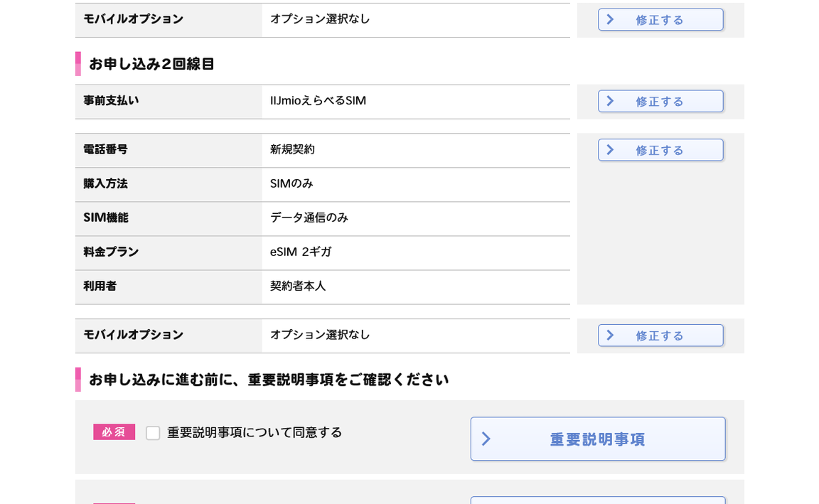The height and width of the screenshot is (504, 819).
Task: Click the pink marker beside the 重要説明事項をご確認ください heading
Action: [78, 380]
